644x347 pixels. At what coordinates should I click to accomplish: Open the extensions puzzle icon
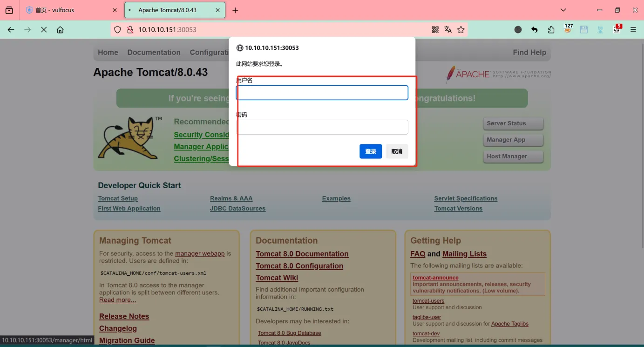[x=551, y=30]
